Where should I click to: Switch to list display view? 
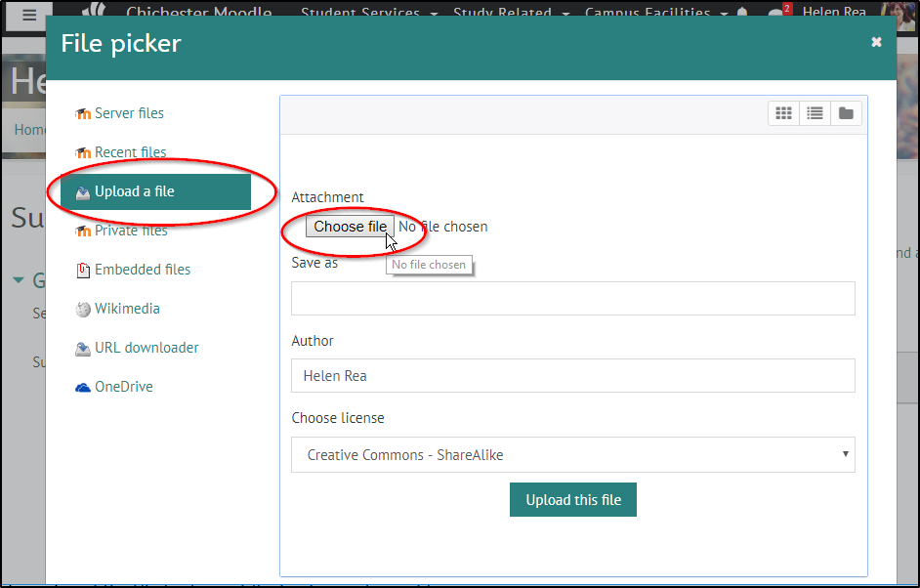[x=815, y=112]
